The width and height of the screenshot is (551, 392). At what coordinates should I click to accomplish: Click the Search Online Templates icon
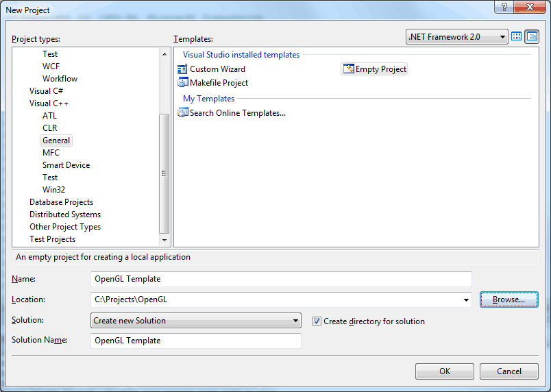[183, 112]
